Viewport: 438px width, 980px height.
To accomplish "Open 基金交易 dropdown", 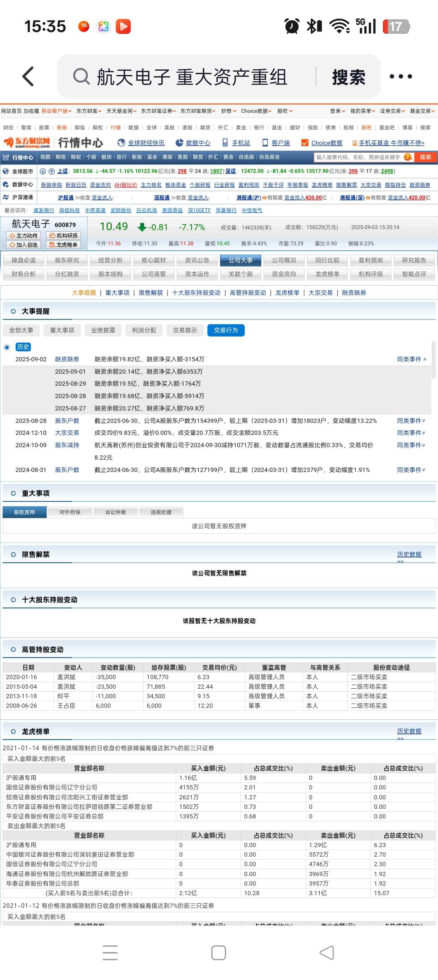I will click(422, 111).
